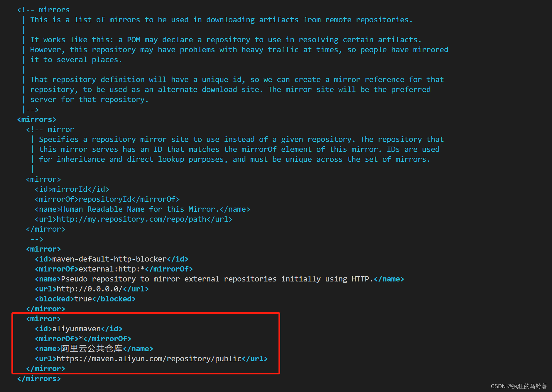The width and height of the screenshot is (552, 392).
Task: Click the aliyun repository URL text
Action: (x=149, y=359)
